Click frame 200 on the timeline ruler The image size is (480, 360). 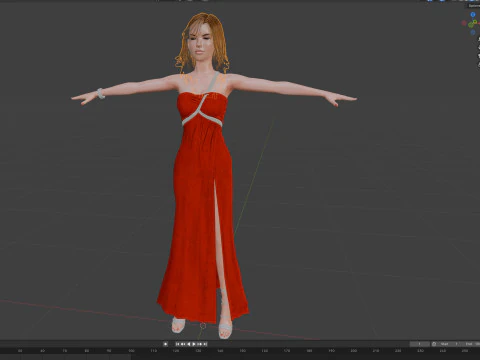(353, 351)
